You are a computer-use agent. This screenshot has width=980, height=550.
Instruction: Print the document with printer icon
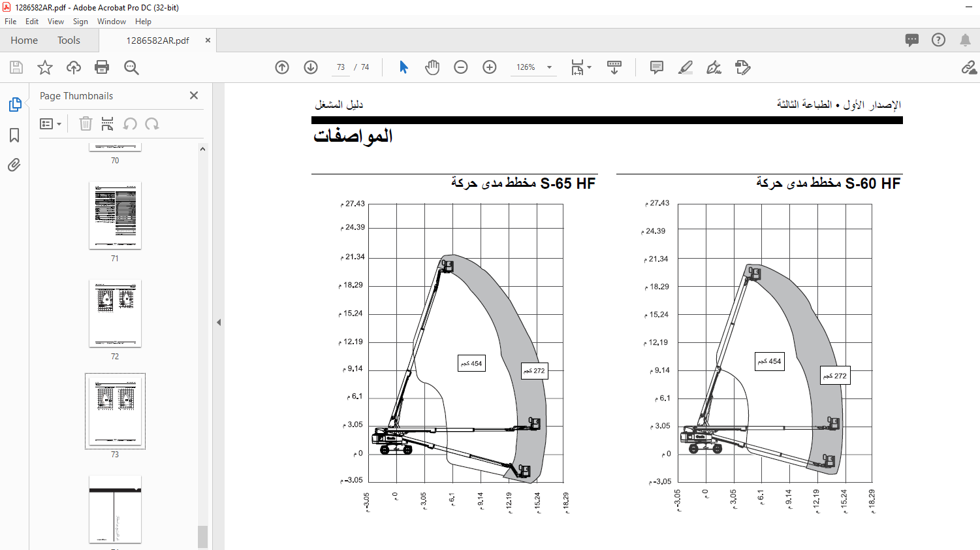[102, 67]
